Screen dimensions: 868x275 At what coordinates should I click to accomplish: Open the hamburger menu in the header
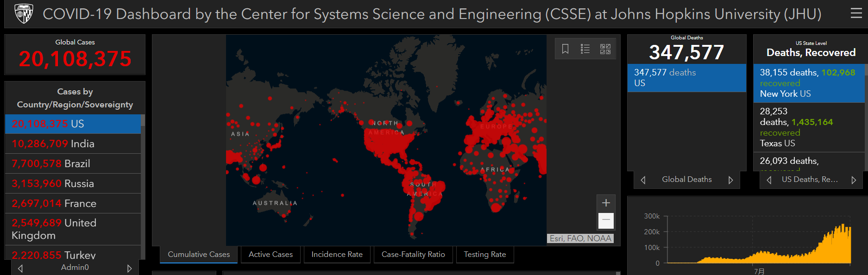856,13
